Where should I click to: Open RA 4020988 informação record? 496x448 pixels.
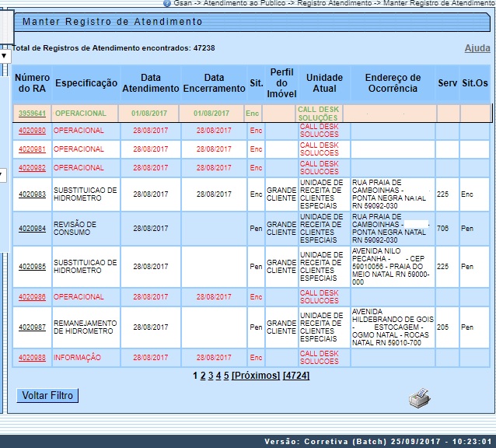32,357
